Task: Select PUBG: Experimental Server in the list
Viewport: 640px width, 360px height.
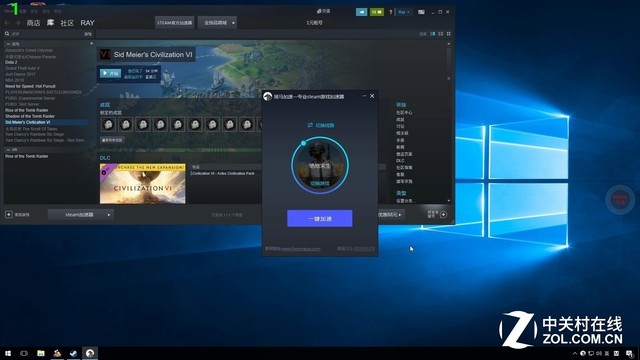Action: tap(30, 98)
